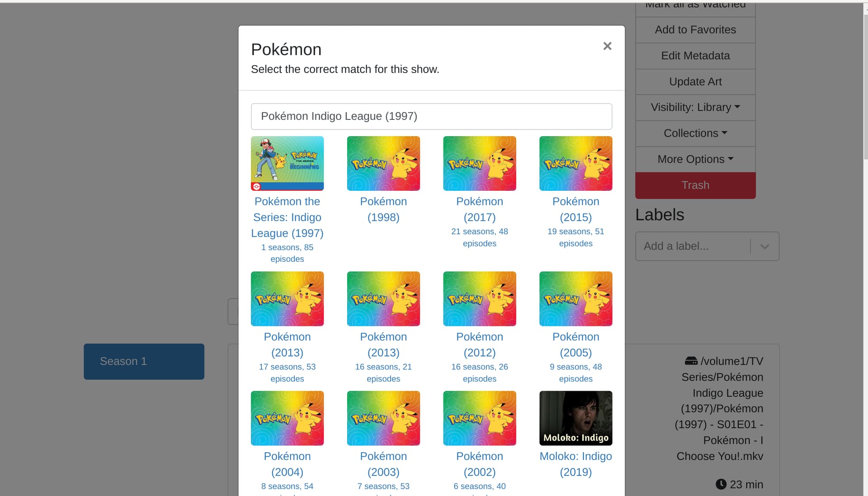Click the Add to Favorites button
The height and width of the screenshot is (496, 868).
point(695,30)
